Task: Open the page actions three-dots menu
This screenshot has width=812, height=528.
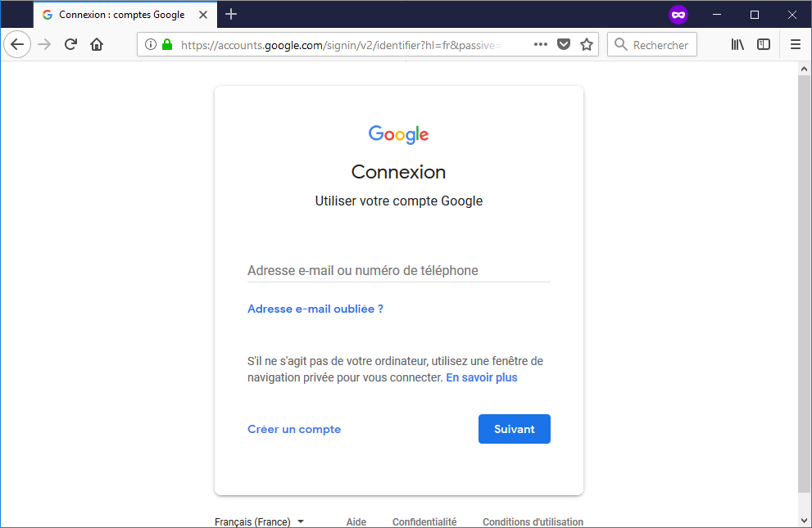Action: point(541,44)
